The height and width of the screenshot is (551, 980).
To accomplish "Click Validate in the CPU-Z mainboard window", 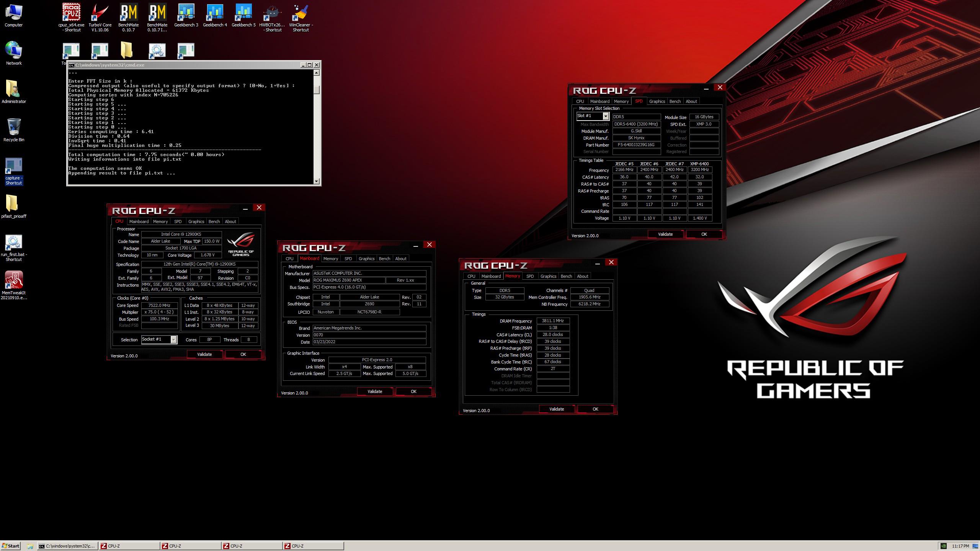I will click(375, 391).
